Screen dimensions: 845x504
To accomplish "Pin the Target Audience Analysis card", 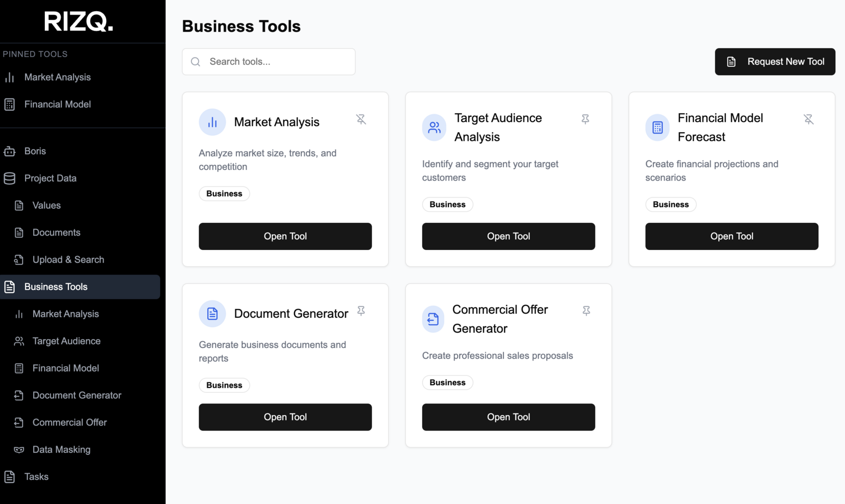I will click(x=585, y=119).
